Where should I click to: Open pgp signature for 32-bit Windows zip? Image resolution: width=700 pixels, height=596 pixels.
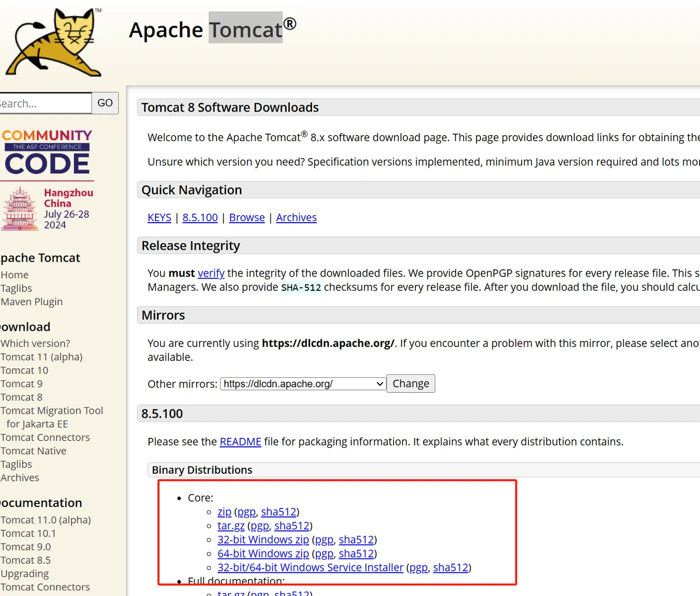click(324, 540)
